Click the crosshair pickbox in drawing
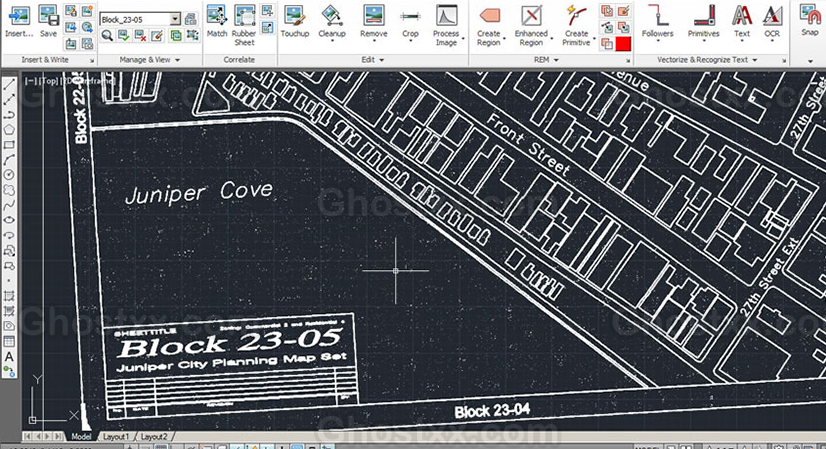The image size is (826, 449). tap(396, 270)
